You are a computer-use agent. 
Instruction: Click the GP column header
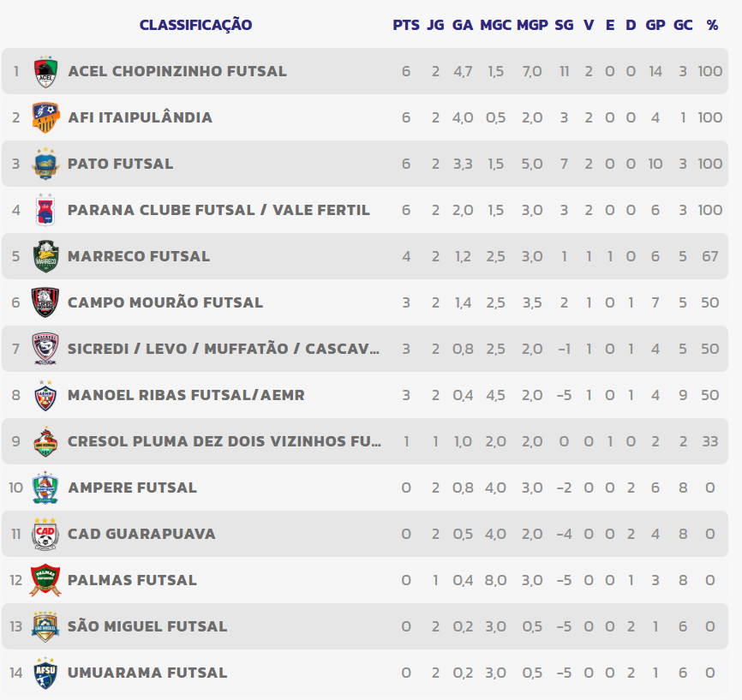tap(655, 25)
